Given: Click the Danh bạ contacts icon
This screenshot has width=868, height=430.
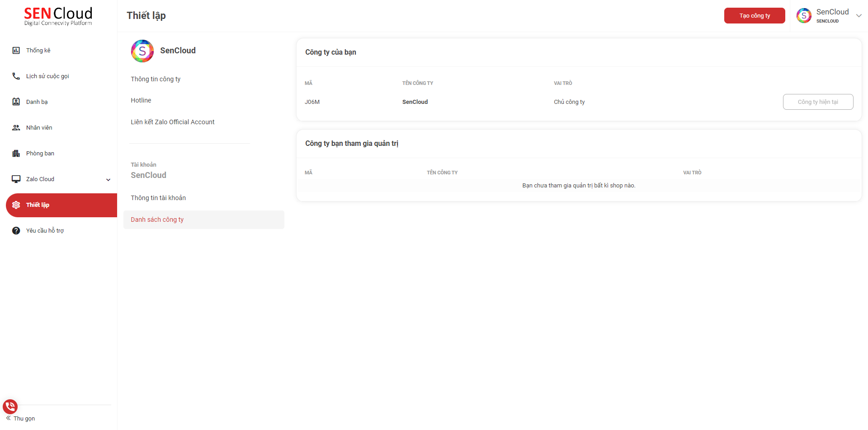Looking at the screenshot, I should [16, 102].
